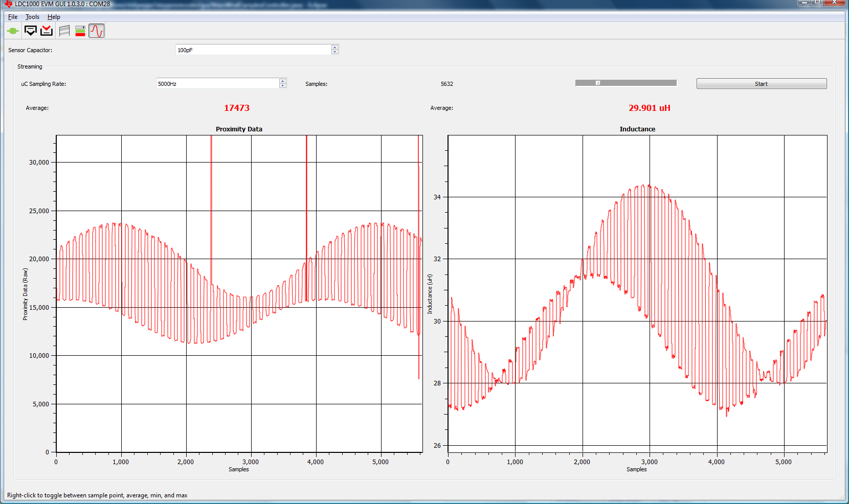849x504 pixels.
Task: Click the Inductance chart title
Action: 637,129
